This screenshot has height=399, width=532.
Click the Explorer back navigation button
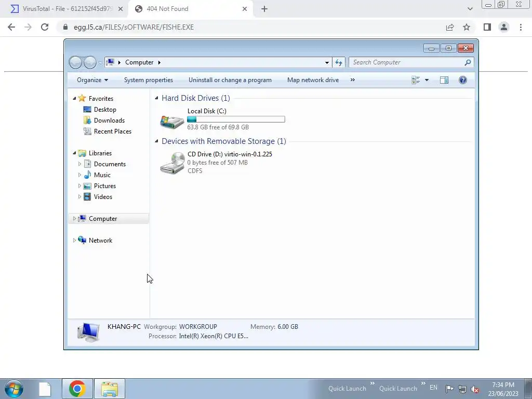click(x=75, y=62)
